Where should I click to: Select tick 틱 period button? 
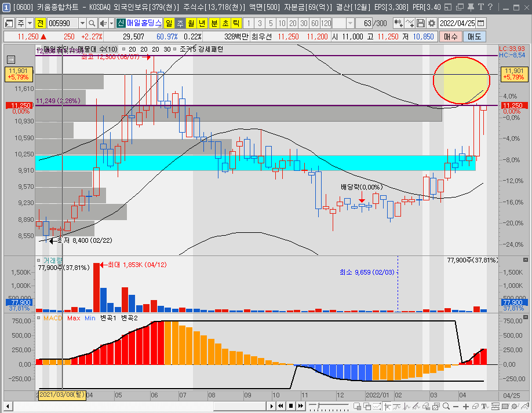pyautogui.click(x=236, y=23)
